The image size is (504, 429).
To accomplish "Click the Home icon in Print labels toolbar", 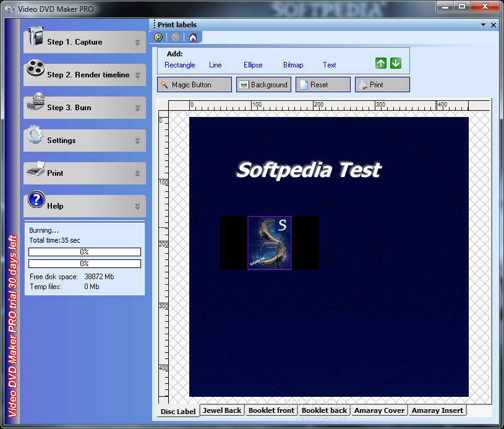I will 193,37.
